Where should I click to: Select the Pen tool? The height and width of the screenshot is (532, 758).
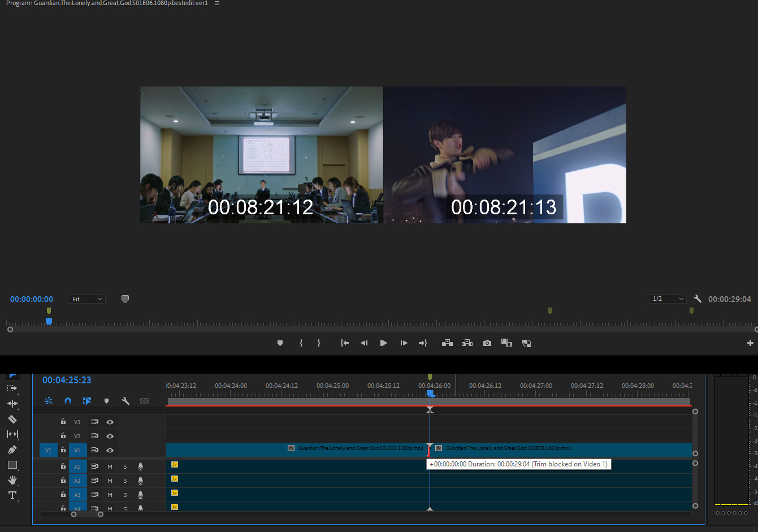coord(12,449)
